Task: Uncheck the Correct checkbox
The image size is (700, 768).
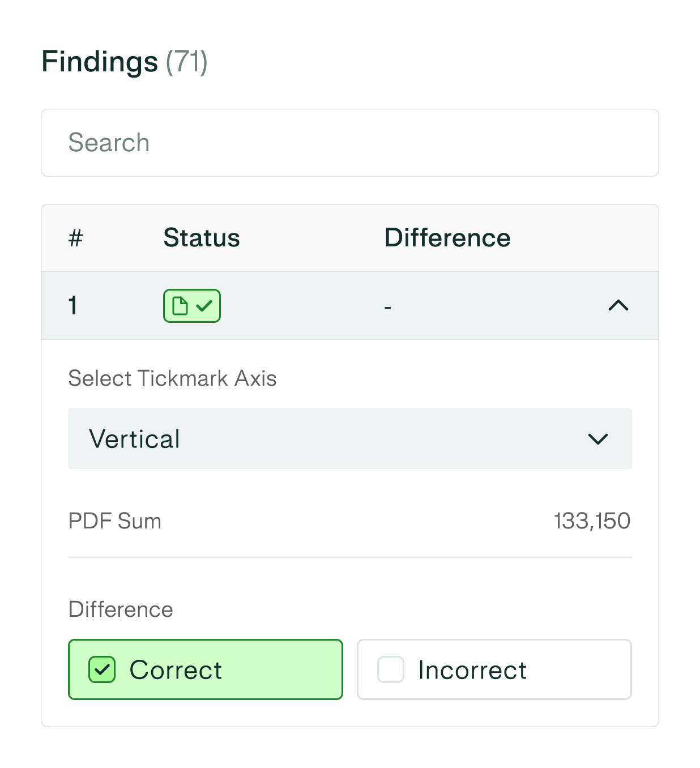Action: 102,669
